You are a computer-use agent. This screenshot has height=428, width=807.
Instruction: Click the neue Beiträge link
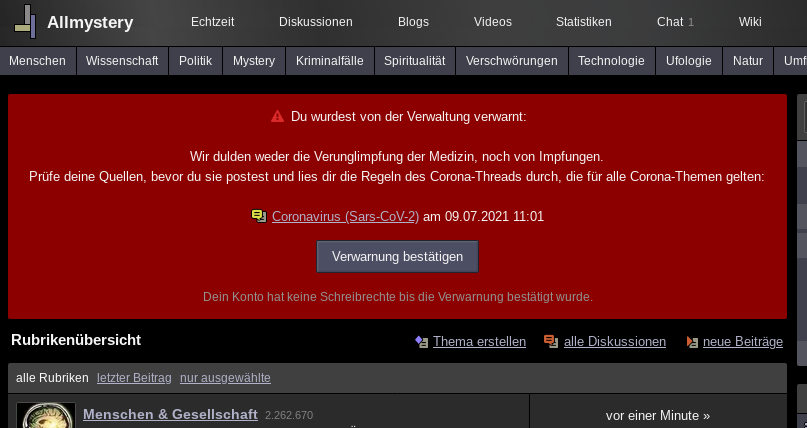pos(743,342)
